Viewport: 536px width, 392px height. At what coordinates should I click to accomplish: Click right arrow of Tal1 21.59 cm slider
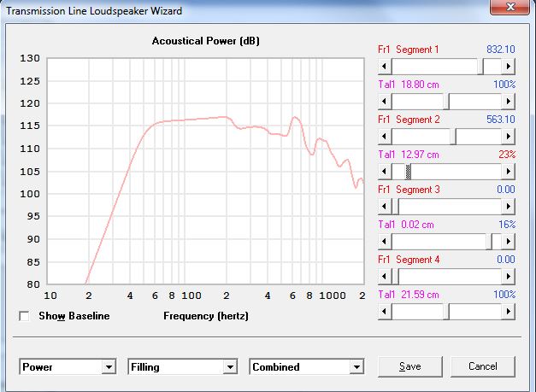coord(509,312)
